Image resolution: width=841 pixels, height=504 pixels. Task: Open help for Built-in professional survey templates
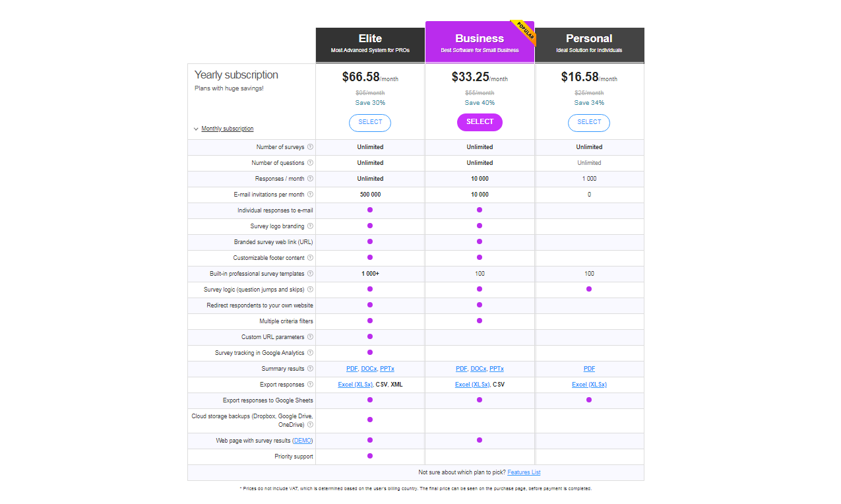[x=310, y=274]
